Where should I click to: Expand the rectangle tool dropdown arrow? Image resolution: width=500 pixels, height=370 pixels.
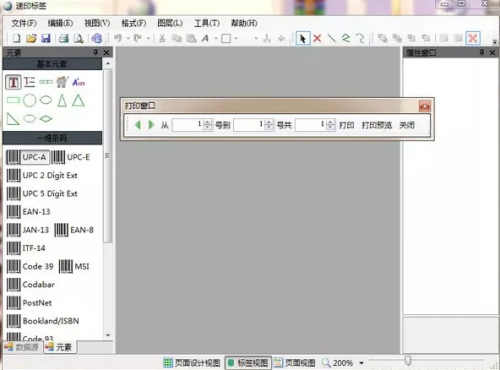pos(236,39)
